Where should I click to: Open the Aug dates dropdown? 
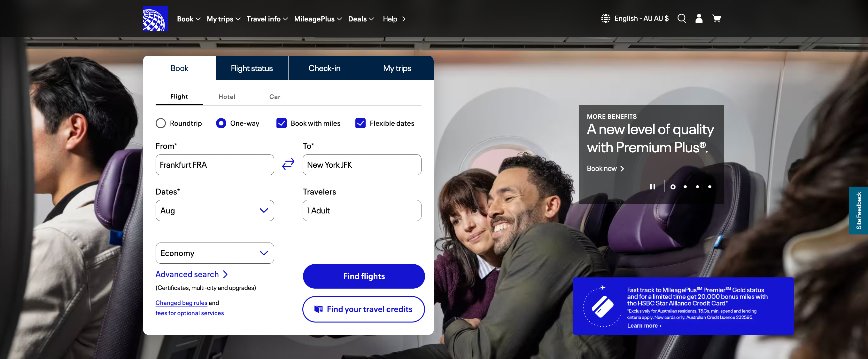215,211
